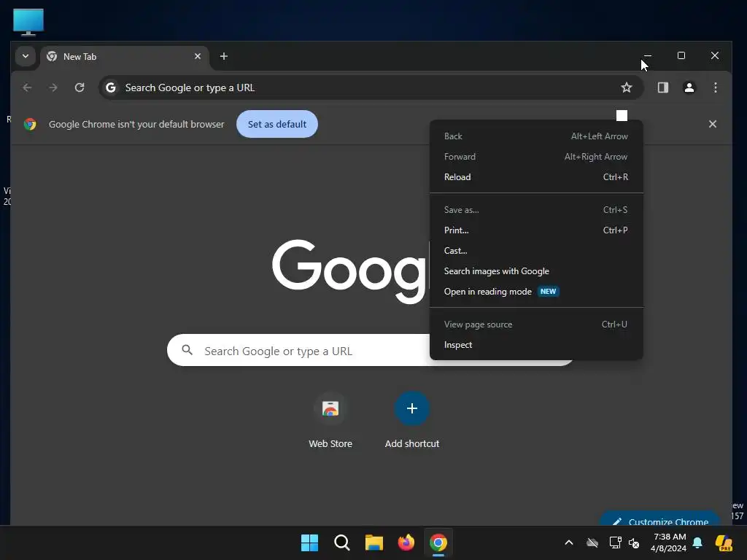Select View page source
Image resolution: width=747 pixels, height=560 pixels.
coord(536,324)
